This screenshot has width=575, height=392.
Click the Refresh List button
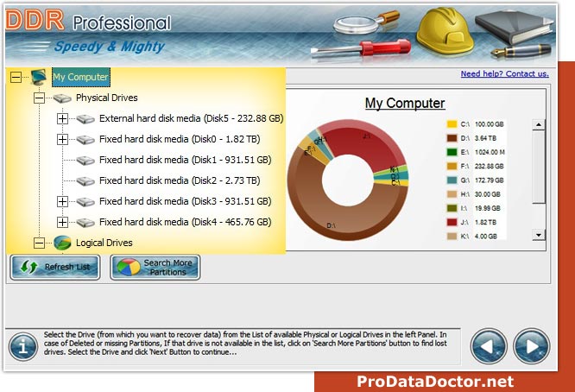click(x=55, y=268)
